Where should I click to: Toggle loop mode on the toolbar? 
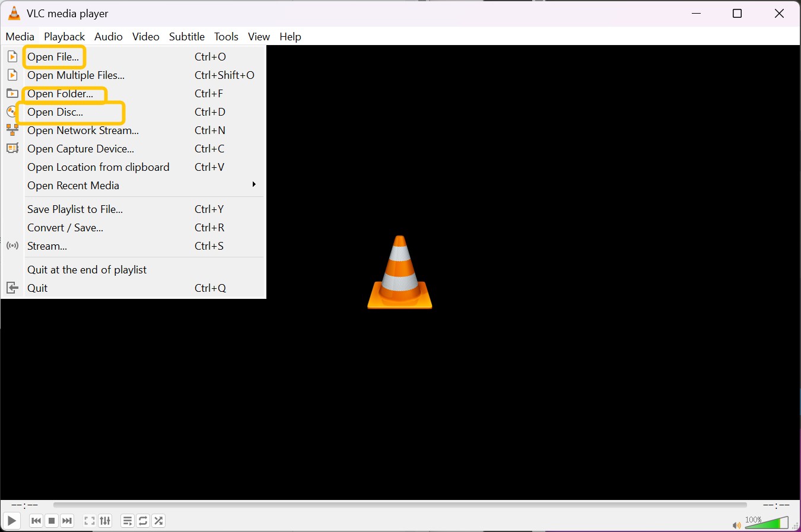tap(143, 521)
